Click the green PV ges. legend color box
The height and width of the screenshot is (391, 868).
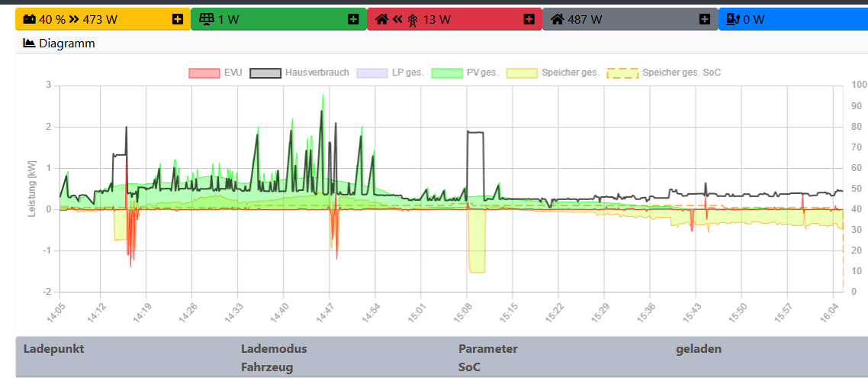tap(447, 73)
